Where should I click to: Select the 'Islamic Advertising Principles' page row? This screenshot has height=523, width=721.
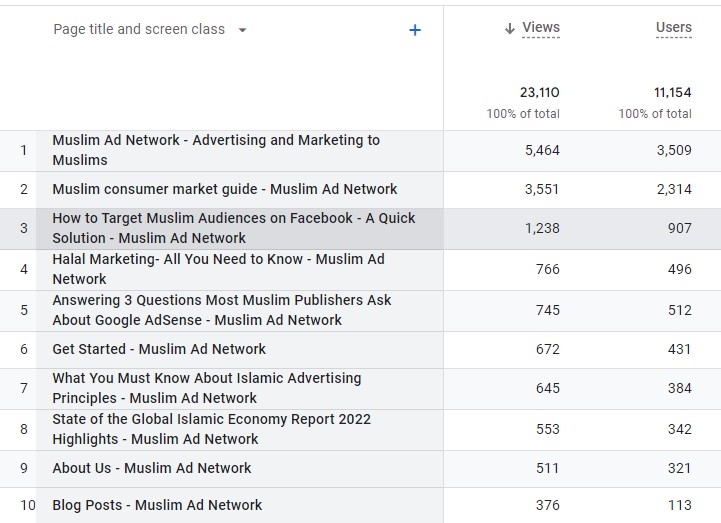tap(206, 388)
